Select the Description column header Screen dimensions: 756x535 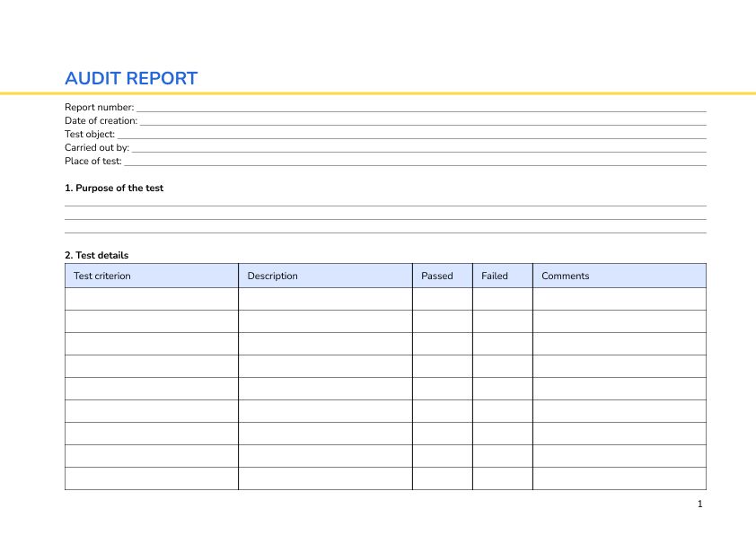click(x=272, y=276)
